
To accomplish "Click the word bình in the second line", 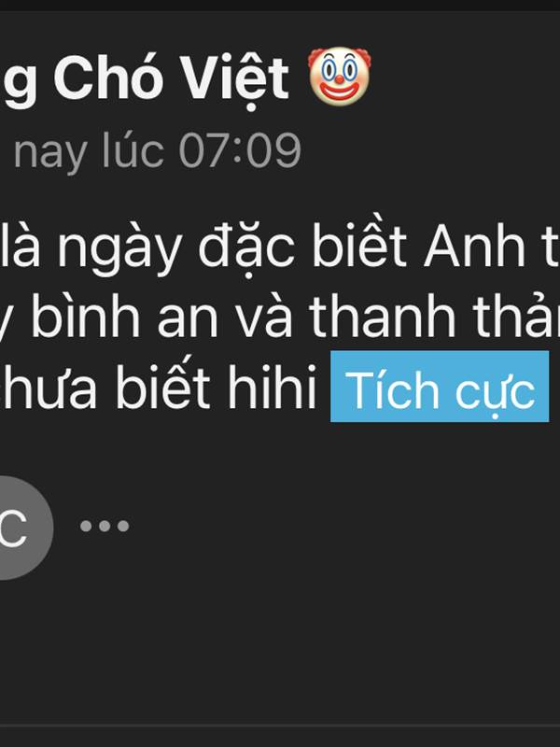I will (86, 317).
